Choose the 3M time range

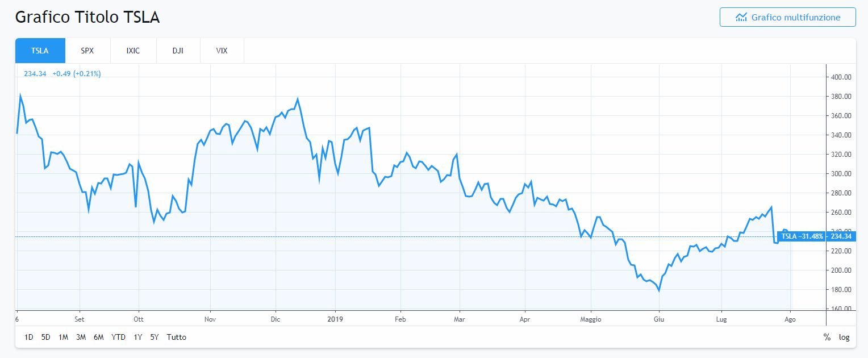tap(81, 337)
